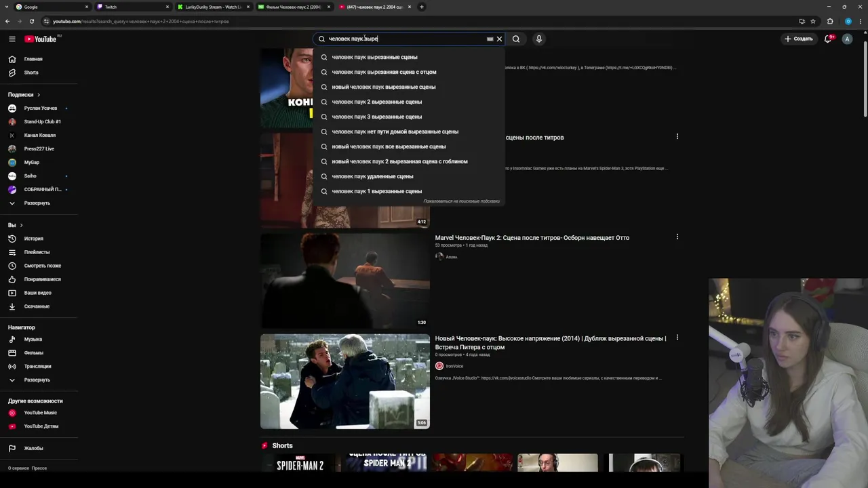The height and width of the screenshot is (488, 868).
Task: Open notifications bell
Action: click(x=828, y=39)
